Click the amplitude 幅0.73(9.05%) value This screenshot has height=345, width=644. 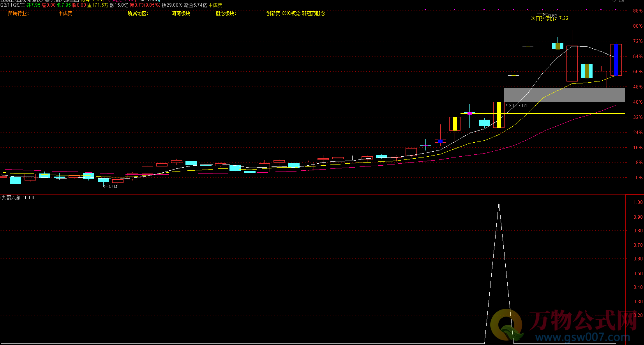point(145,5)
